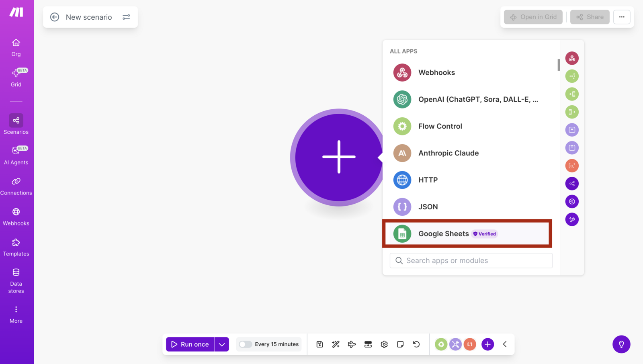Click the Run once button
The width and height of the screenshot is (643, 364).
(190, 344)
